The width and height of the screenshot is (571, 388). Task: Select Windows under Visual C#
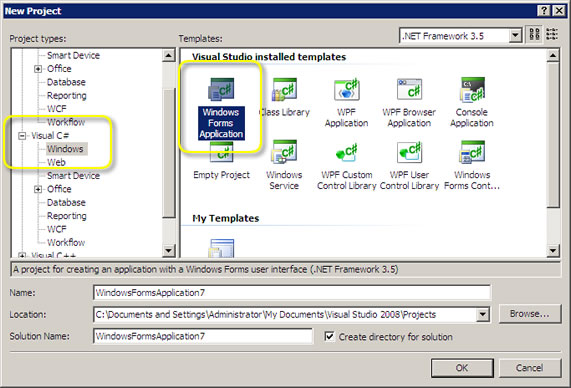tap(66, 149)
